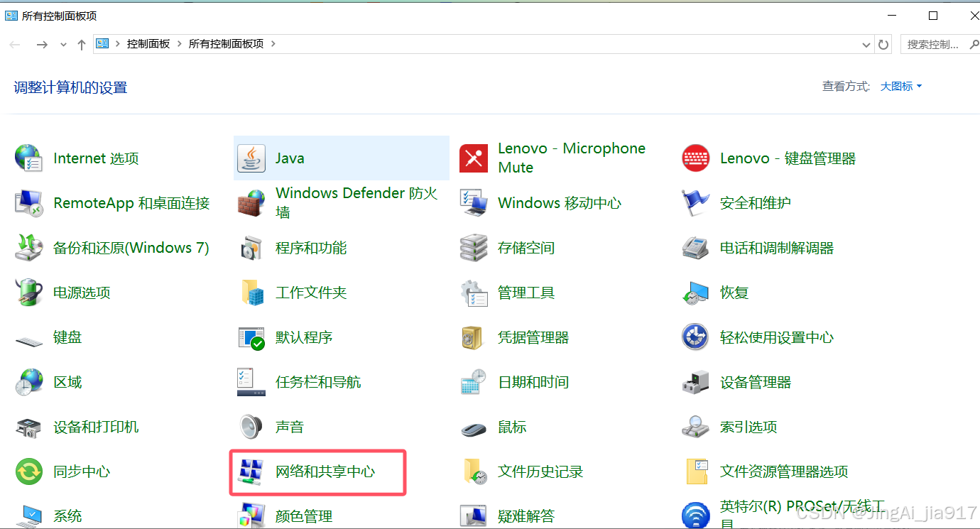
Task: Expand address bar history dropdown arrow
Action: 866,44
